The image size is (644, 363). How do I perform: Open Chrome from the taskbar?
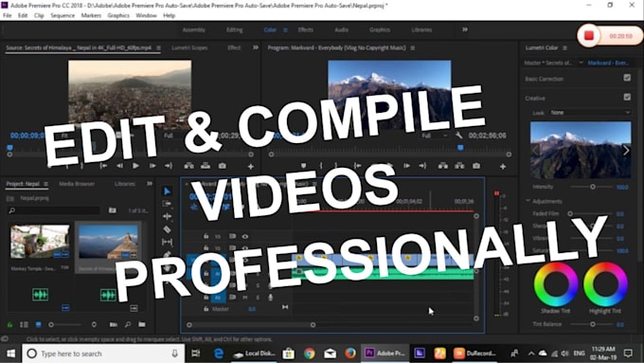(310, 354)
